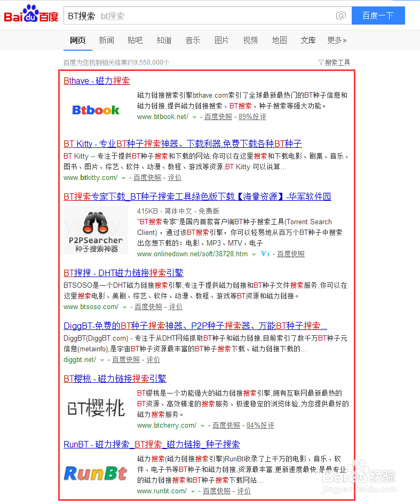Click the RunBt logo thumbnail
Image resolution: width=420 pixels, height=504 pixels.
coord(96,473)
